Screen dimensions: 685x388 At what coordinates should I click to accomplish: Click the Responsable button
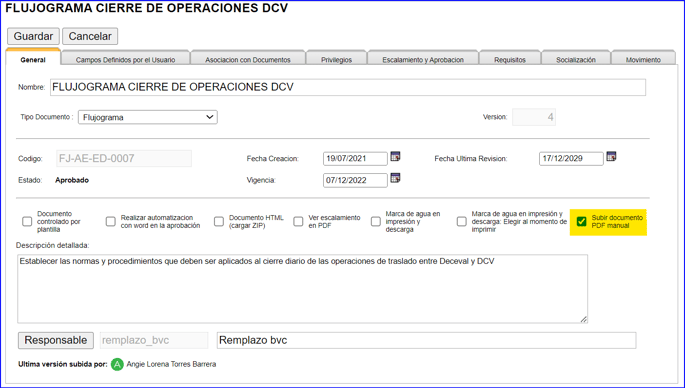[x=55, y=340]
